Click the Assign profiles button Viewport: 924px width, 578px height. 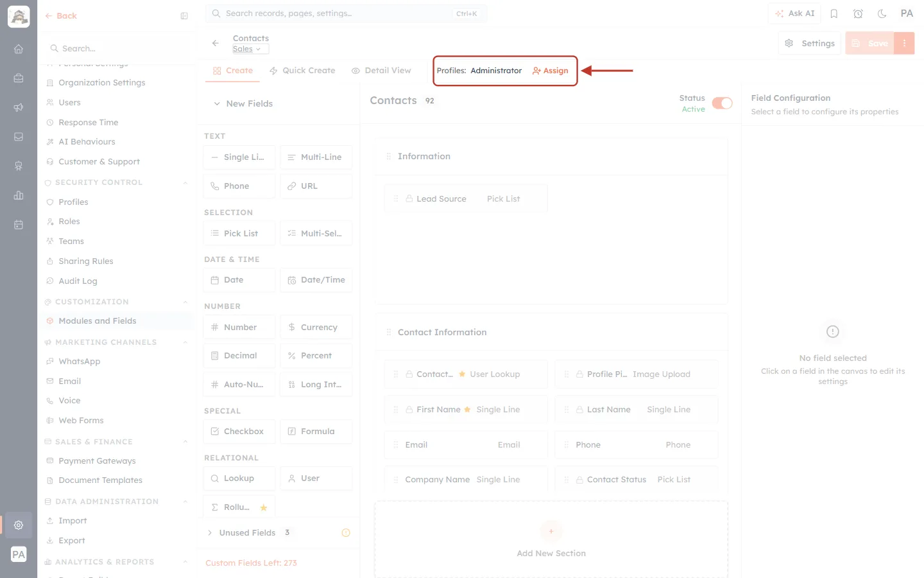click(551, 71)
